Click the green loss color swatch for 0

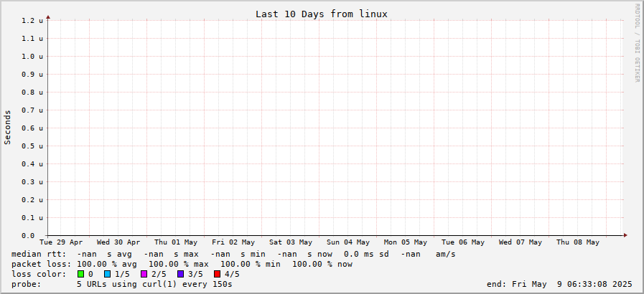[80, 275]
